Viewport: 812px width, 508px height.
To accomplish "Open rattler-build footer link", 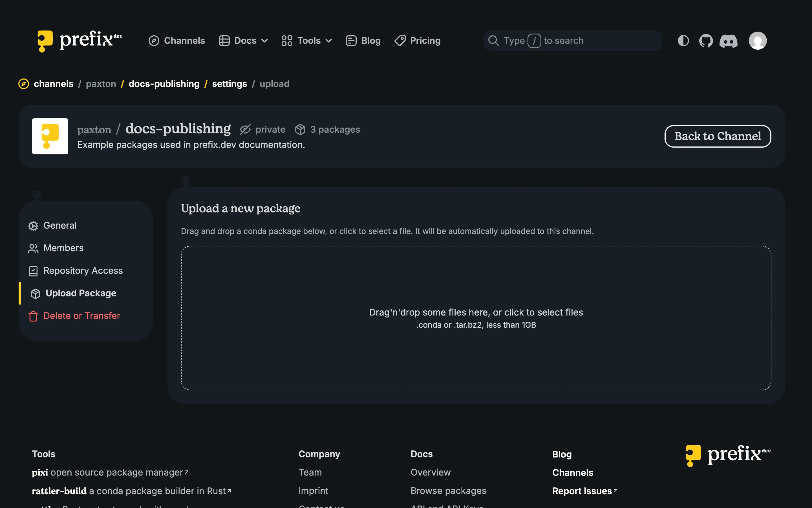I will click(x=132, y=491).
